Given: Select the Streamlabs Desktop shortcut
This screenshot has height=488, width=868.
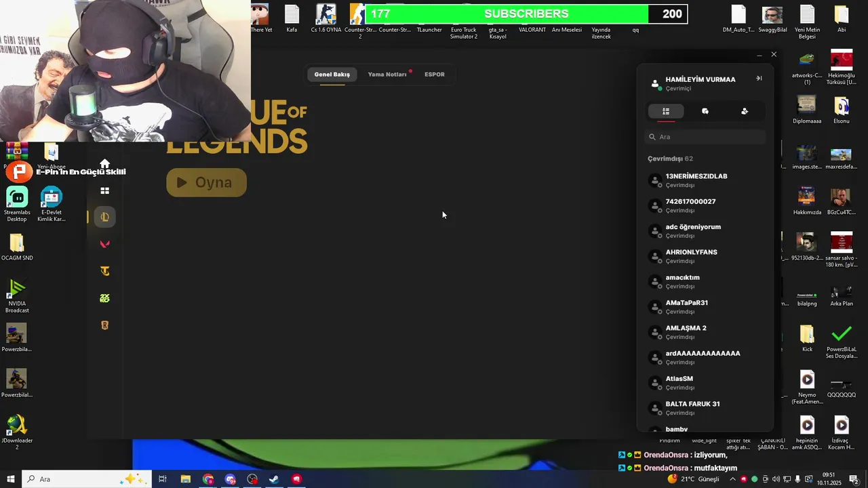Looking at the screenshot, I should pyautogui.click(x=17, y=205).
